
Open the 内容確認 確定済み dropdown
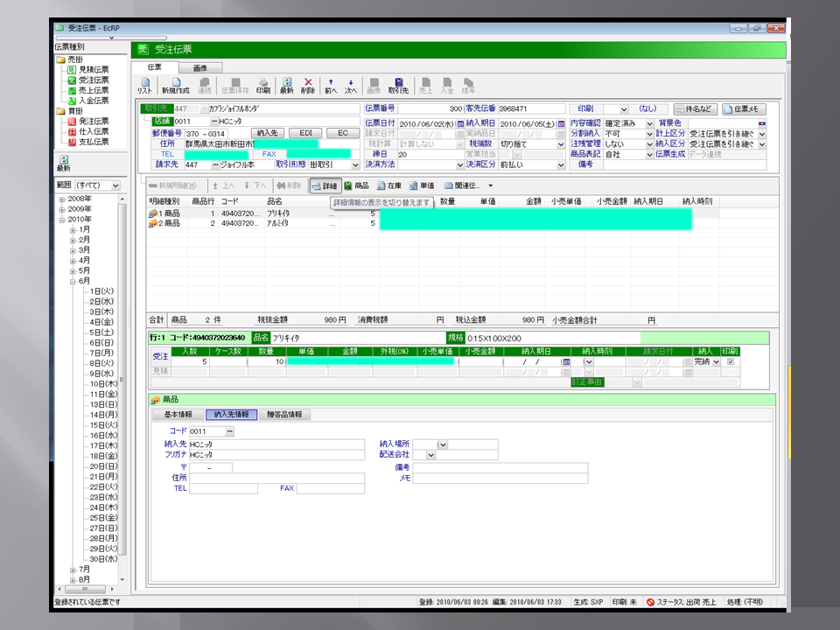click(649, 123)
